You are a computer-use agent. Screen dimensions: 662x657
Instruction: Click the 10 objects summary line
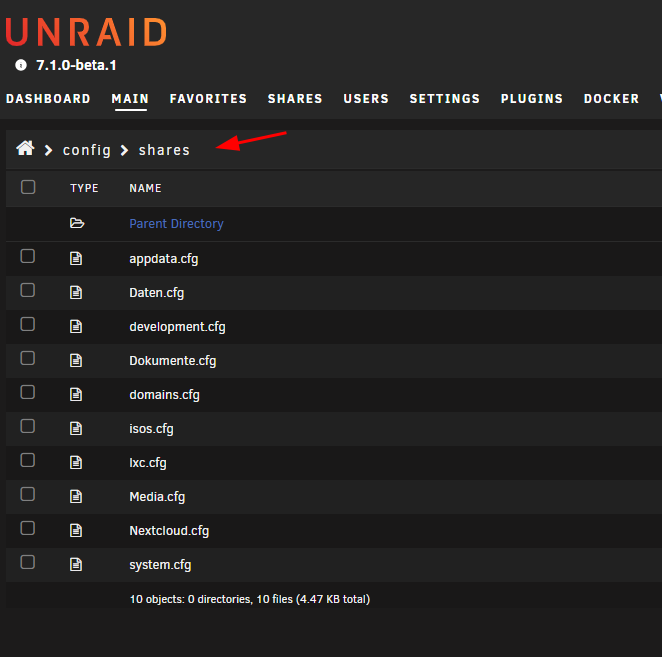[250, 599]
